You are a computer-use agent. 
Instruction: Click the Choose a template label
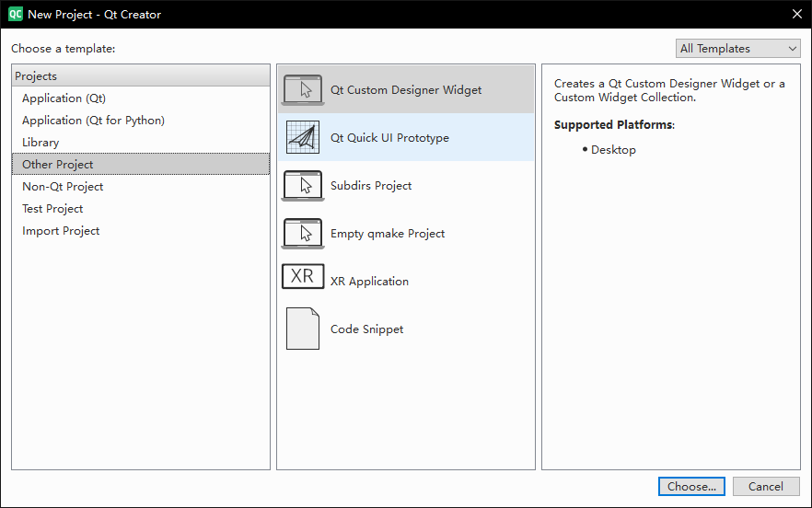[64, 48]
